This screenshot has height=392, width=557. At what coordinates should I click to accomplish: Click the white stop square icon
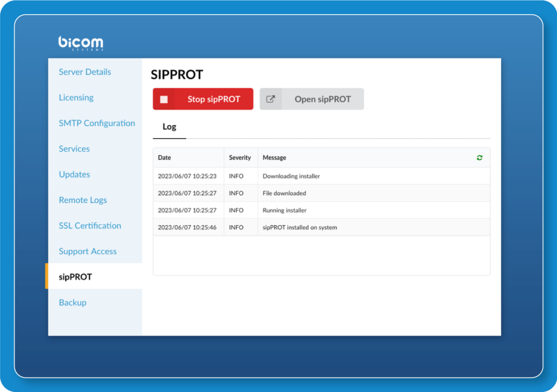164,99
